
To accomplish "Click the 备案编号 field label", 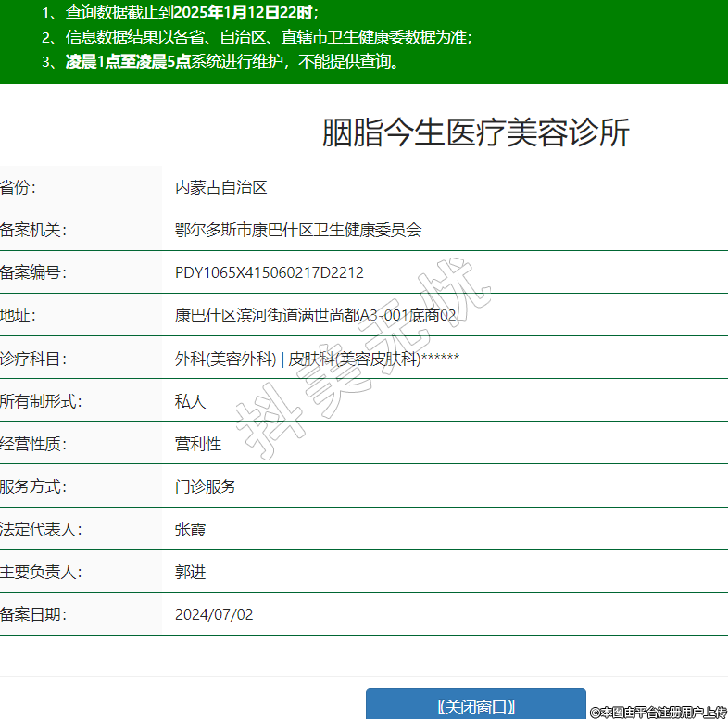I will (33, 272).
